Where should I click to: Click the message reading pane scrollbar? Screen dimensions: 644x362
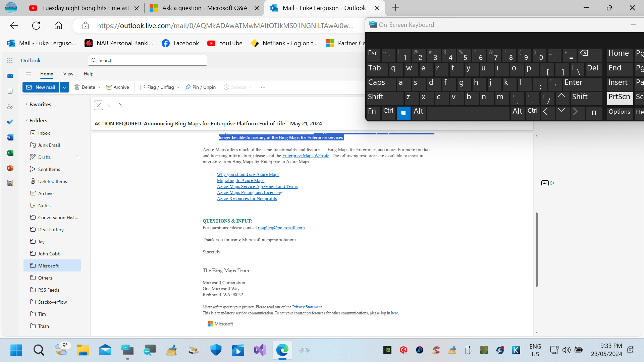click(537, 250)
